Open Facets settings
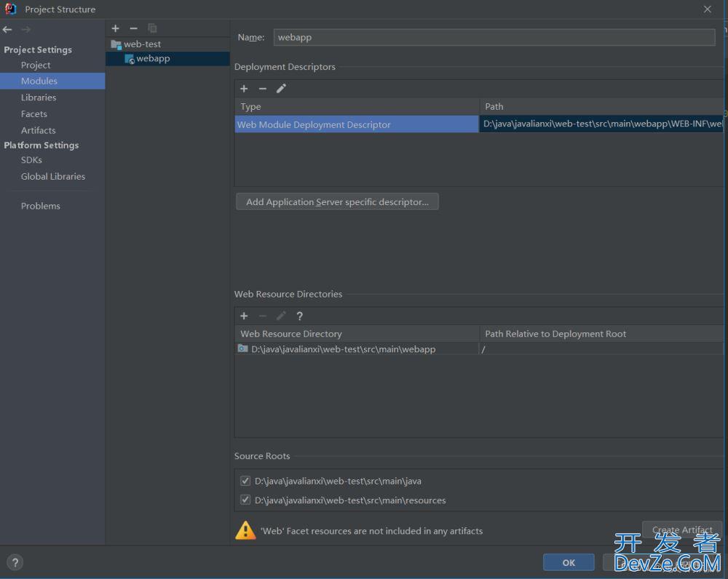This screenshot has height=579, width=728. 34,113
